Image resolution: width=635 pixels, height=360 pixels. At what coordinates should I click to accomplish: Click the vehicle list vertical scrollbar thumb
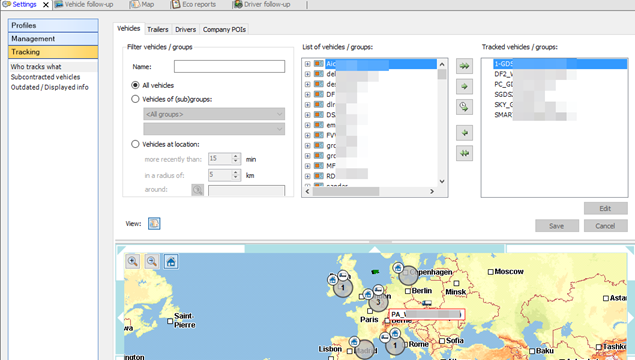click(x=442, y=74)
